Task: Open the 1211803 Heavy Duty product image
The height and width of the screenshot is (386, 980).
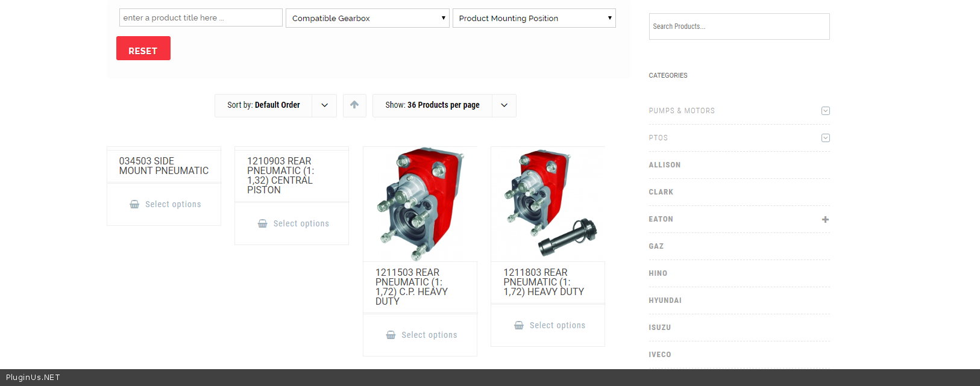Action: pos(548,204)
